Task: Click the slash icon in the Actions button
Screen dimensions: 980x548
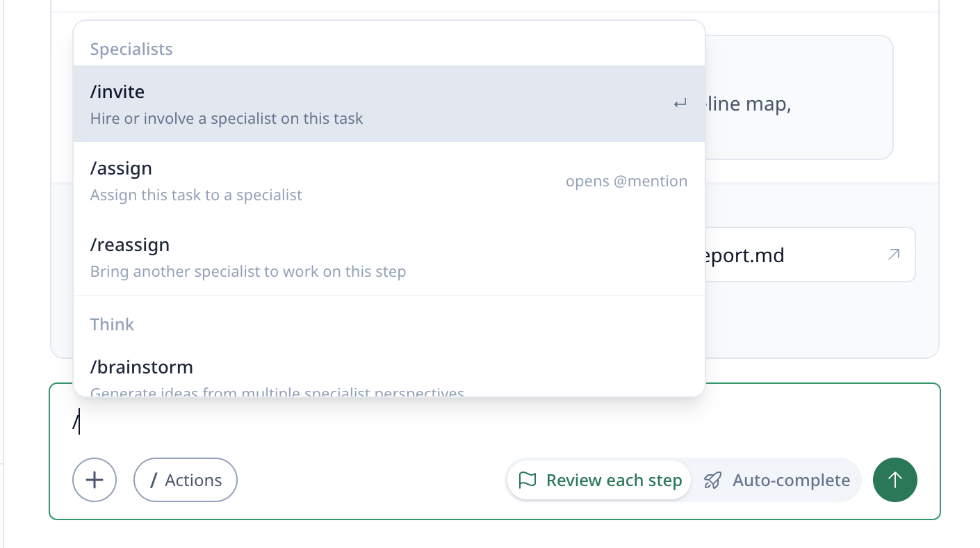Action: pos(154,481)
